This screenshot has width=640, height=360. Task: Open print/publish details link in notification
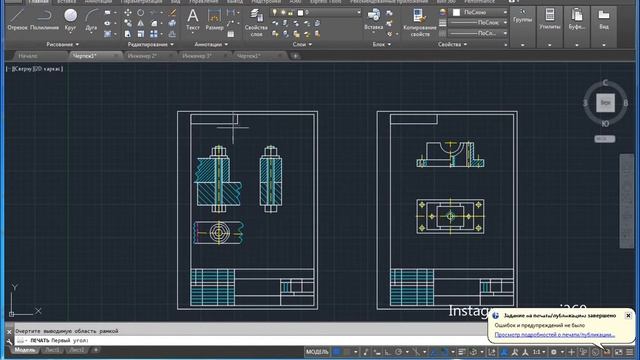coord(555,335)
